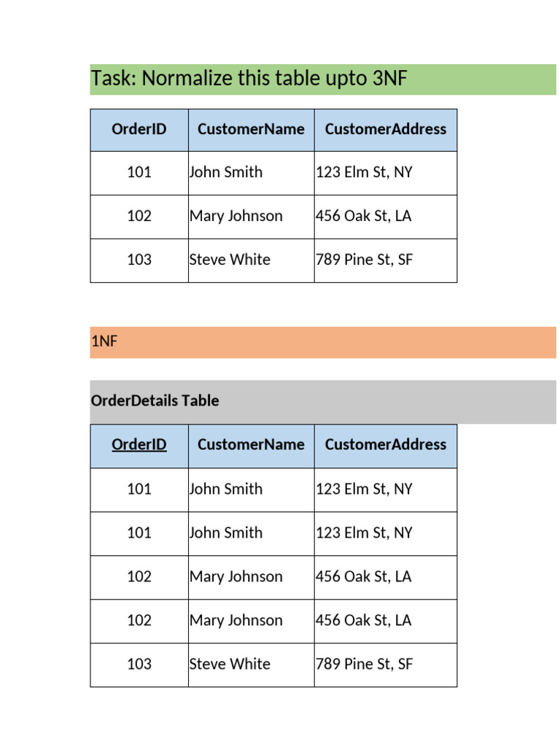This screenshot has height=747, width=560.
Task: Select the CustomerName header in the OrderDetails table
Action: 251,445
